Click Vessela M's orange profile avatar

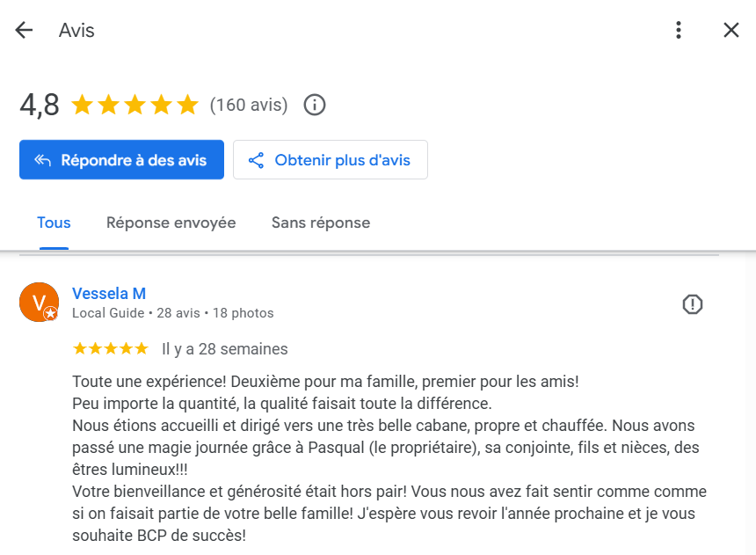39,303
